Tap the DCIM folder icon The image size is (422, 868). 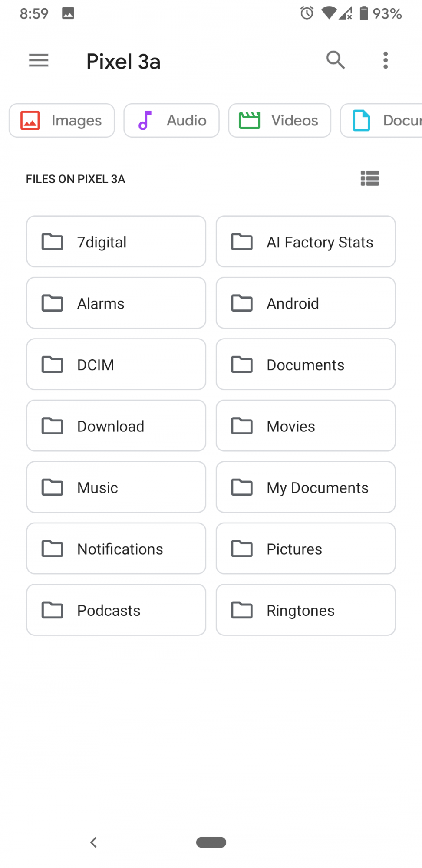53,365
